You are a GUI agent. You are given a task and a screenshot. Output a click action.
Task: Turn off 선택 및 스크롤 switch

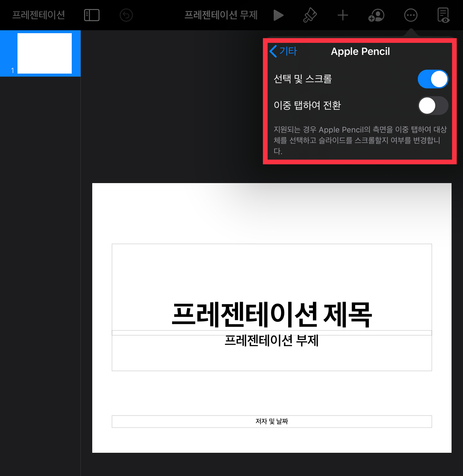point(433,79)
